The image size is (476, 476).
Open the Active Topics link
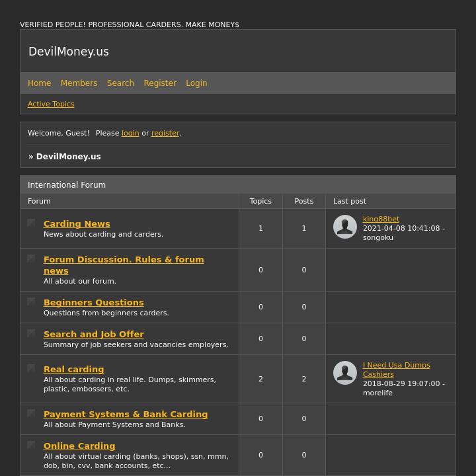tap(51, 104)
